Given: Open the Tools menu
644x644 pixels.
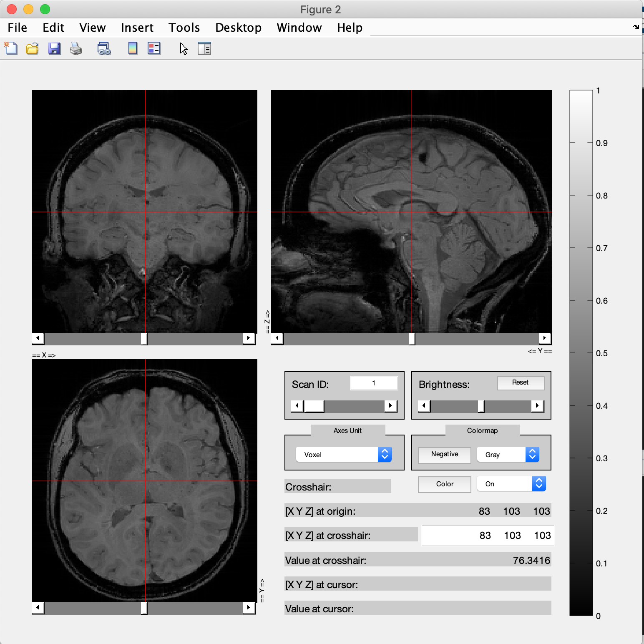Looking at the screenshot, I should click(x=184, y=28).
